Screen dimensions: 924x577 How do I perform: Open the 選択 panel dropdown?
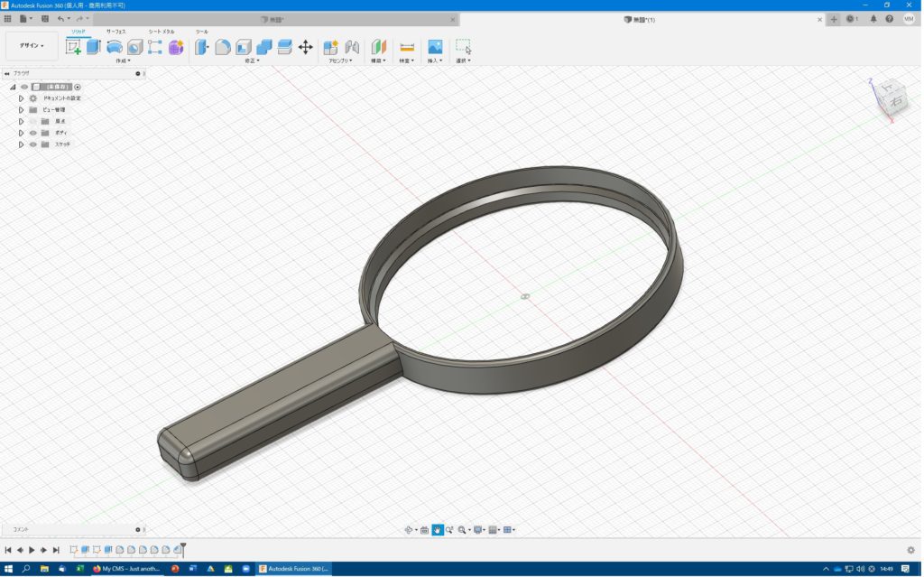(463, 60)
